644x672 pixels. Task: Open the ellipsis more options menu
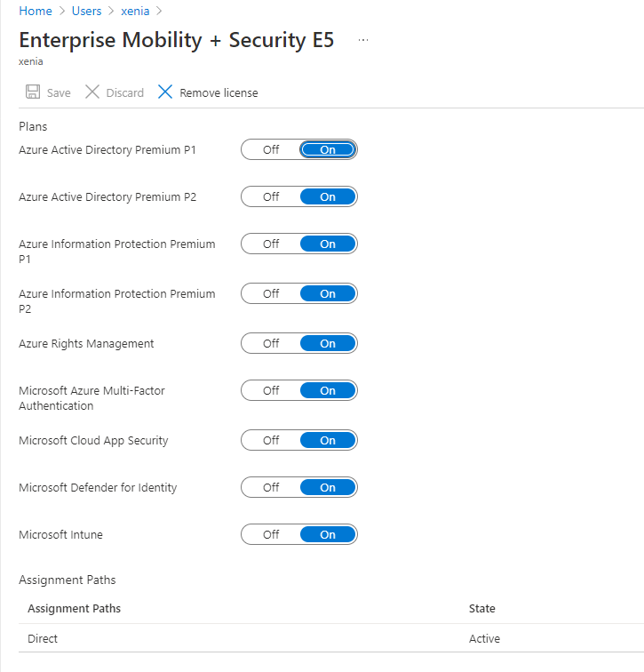click(363, 40)
